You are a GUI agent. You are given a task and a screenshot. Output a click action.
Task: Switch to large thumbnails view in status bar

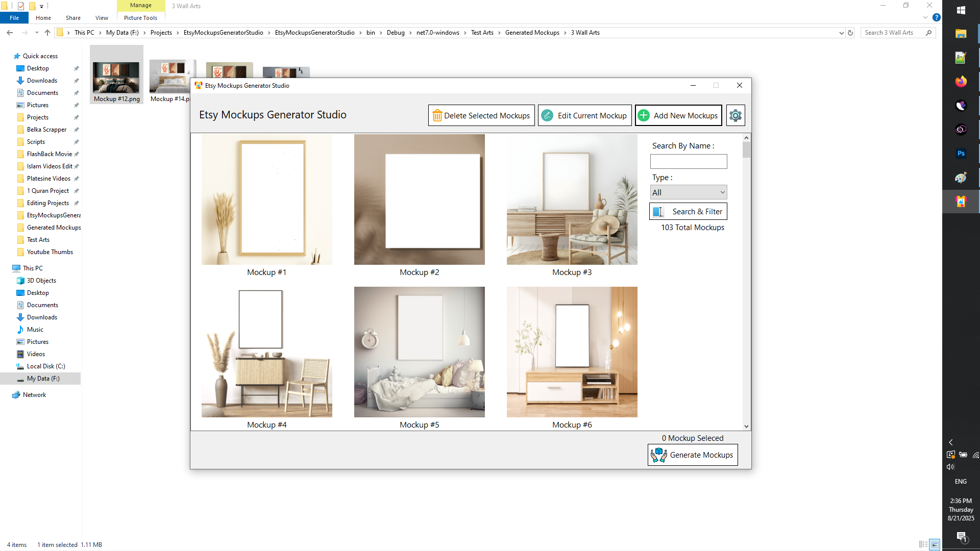tap(936, 544)
